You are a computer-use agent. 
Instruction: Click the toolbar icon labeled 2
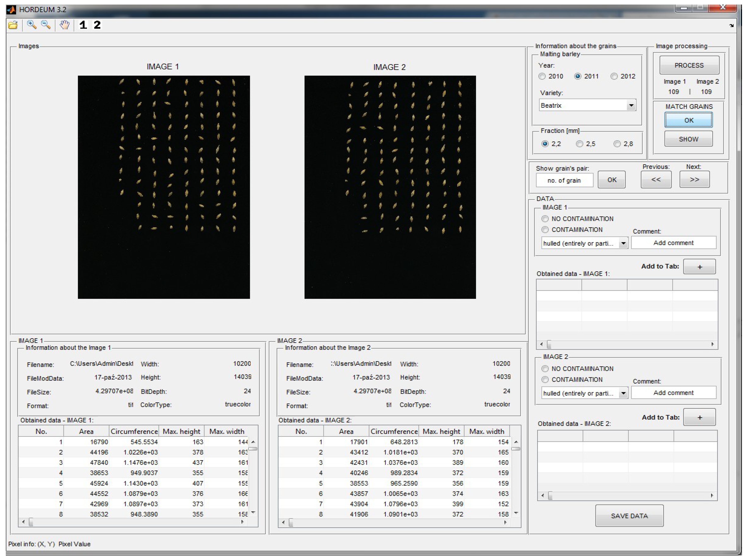(97, 25)
